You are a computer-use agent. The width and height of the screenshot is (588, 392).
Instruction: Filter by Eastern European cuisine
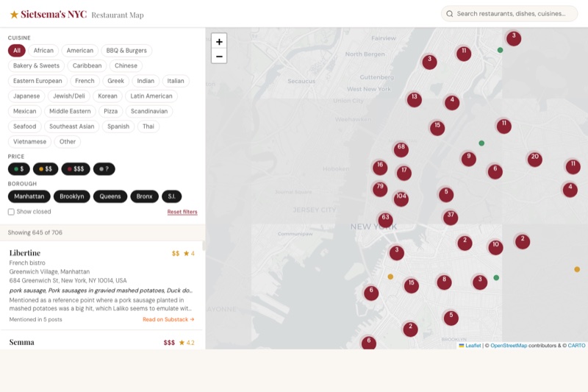pyautogui.click(x=37, y=81)
